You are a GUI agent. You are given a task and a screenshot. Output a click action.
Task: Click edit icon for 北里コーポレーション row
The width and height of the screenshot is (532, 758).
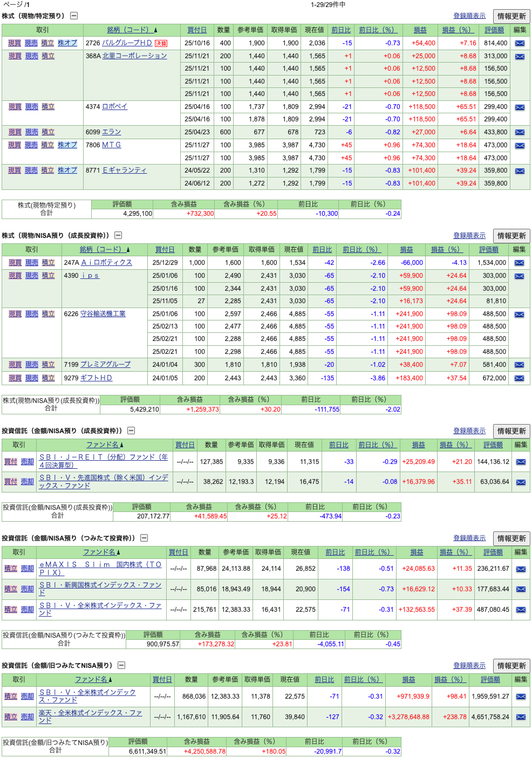520,57
